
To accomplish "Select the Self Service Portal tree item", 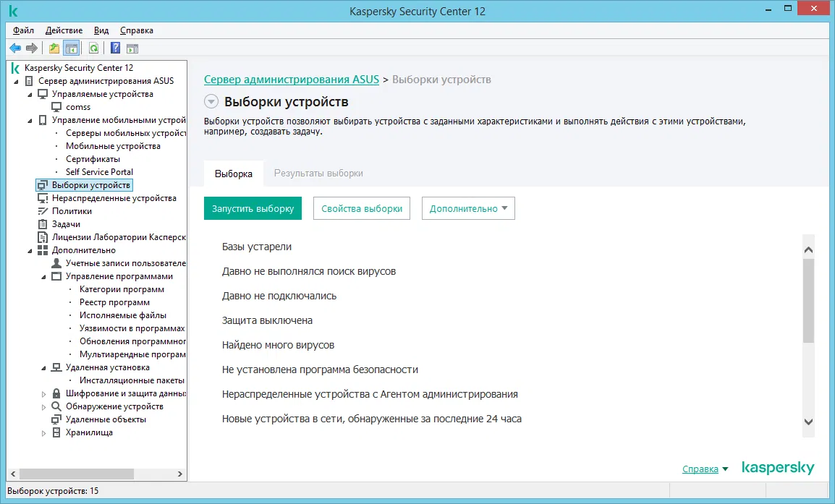I will (99, 172).
